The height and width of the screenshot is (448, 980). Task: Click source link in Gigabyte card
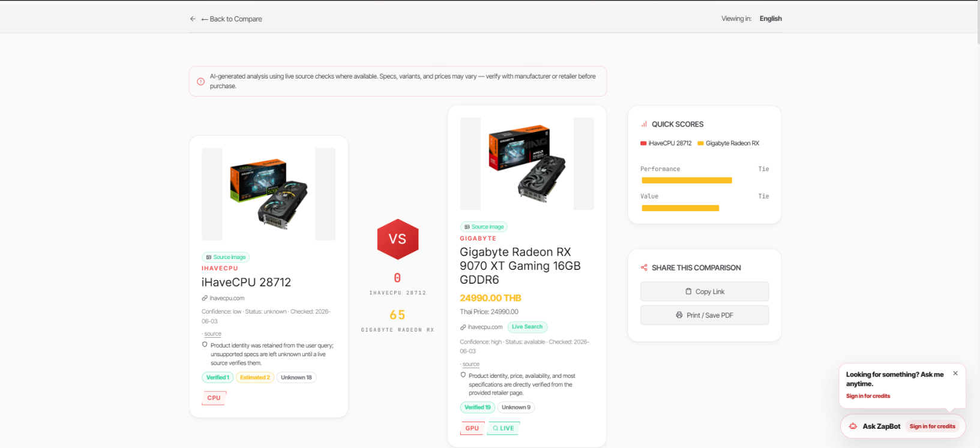coord(471,365)
